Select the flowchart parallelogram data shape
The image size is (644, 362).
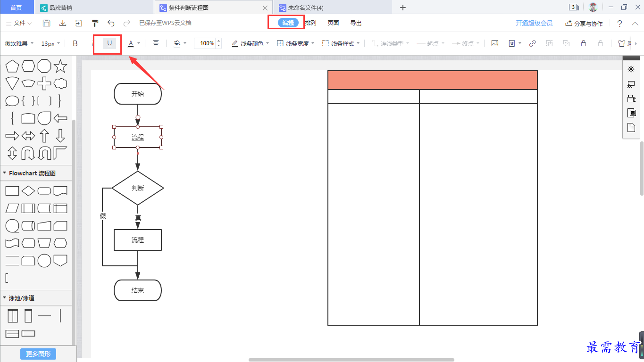12,208
